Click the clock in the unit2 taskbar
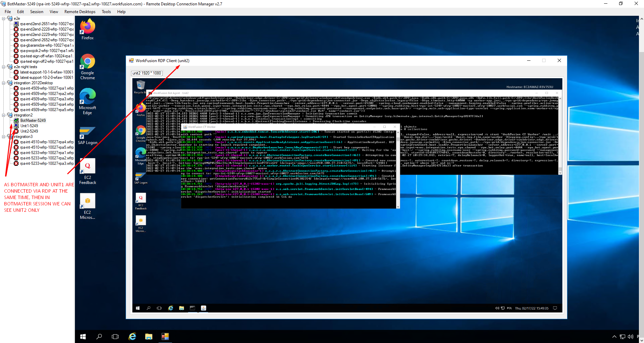The width and height of the screenshot is (644, 343). point(532,308)
